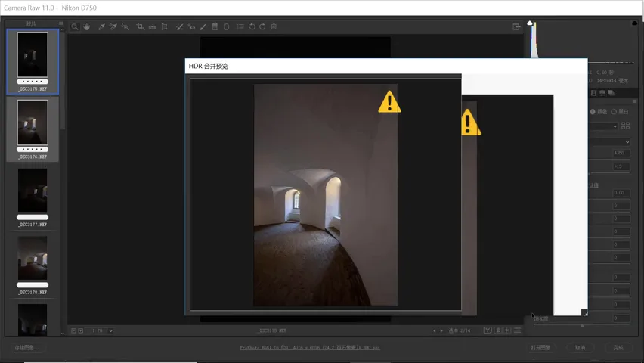
Task: Click the HDR dialog resize grip
Action: pos(584,313)
